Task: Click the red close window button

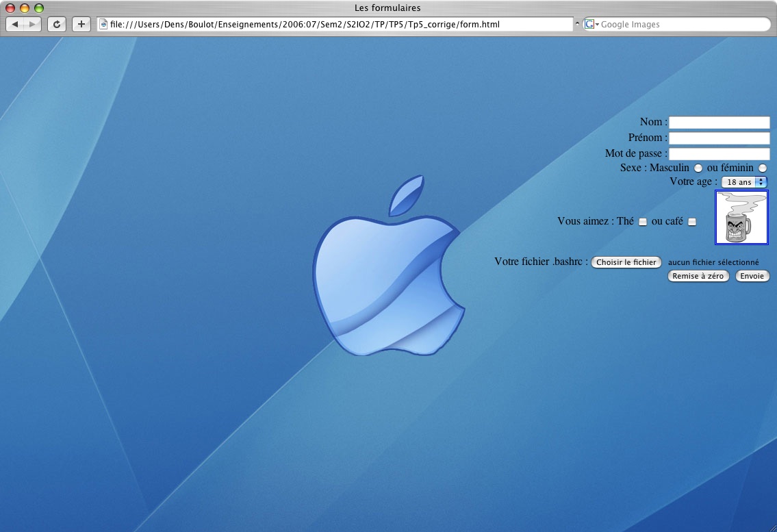Action: [10, 8]
